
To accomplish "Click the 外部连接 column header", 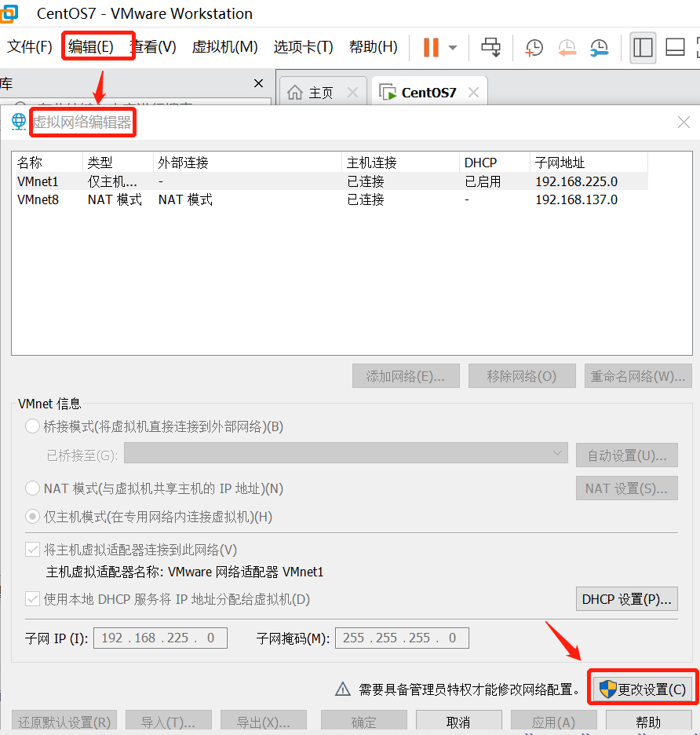I will click(247, 163).
